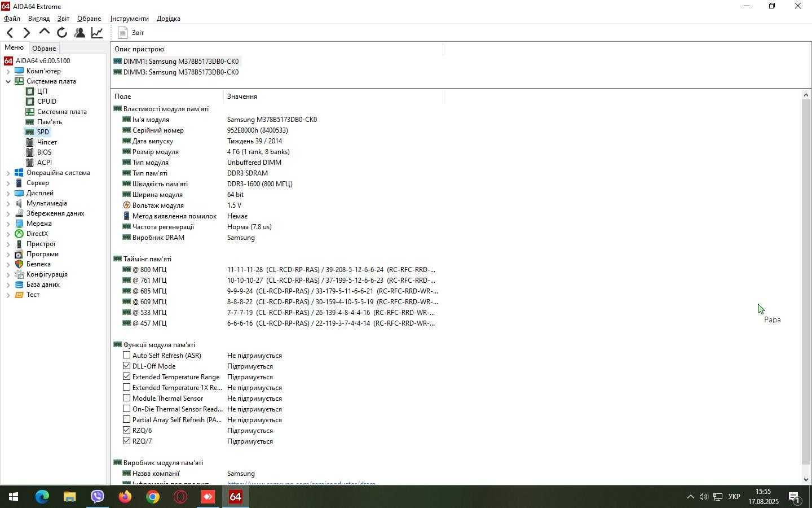
Task: Open Viber from the taskbar
Action: 98,497
